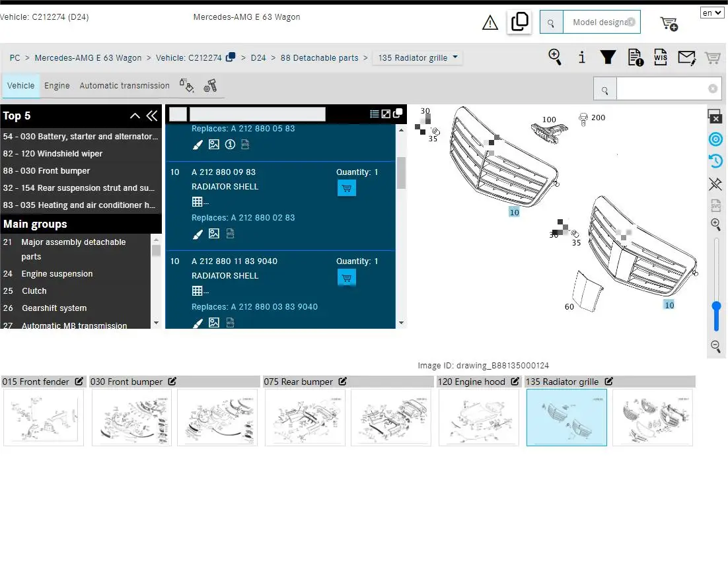Viewport: 728px width, 575px height.
Task: Click the email envelope icon
Action: [686, 57]
